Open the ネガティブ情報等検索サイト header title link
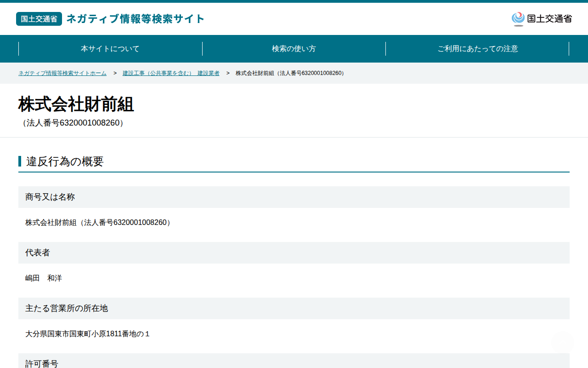 tap(136, 19)
